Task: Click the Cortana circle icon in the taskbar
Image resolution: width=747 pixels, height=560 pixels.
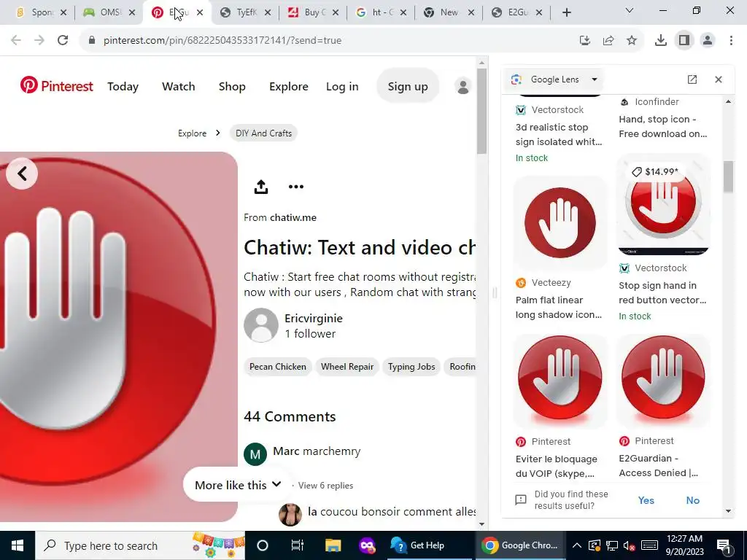Action: tap(263, 545)
